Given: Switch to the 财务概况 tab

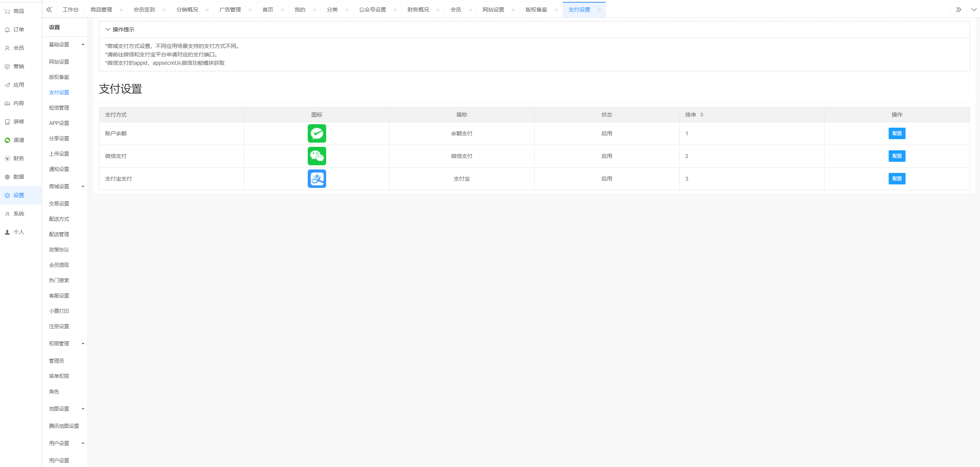Looking at the screenshot, I should tap(418, 10).
